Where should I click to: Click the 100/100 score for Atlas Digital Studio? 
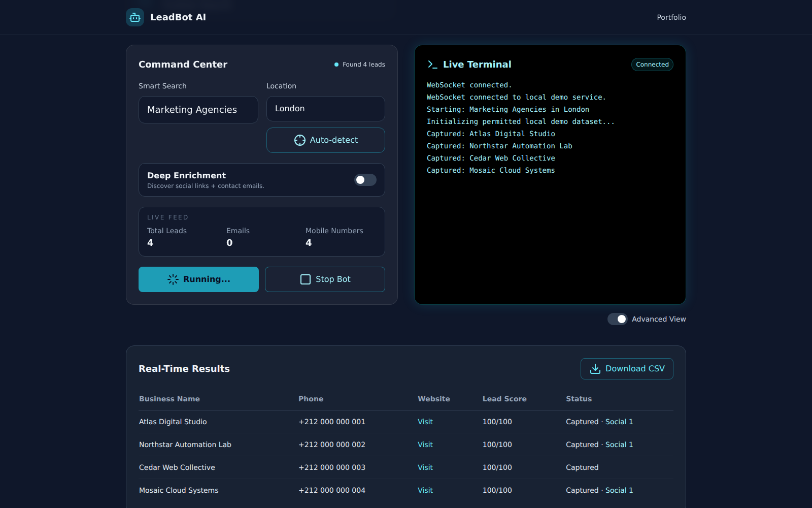(497, 422)
